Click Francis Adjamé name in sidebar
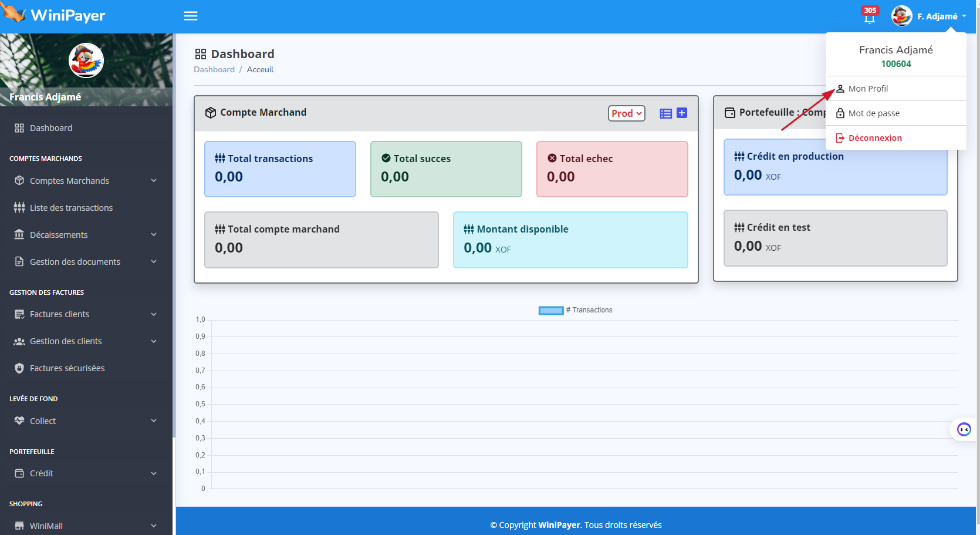The image size is (980, 535). [45, 97]
